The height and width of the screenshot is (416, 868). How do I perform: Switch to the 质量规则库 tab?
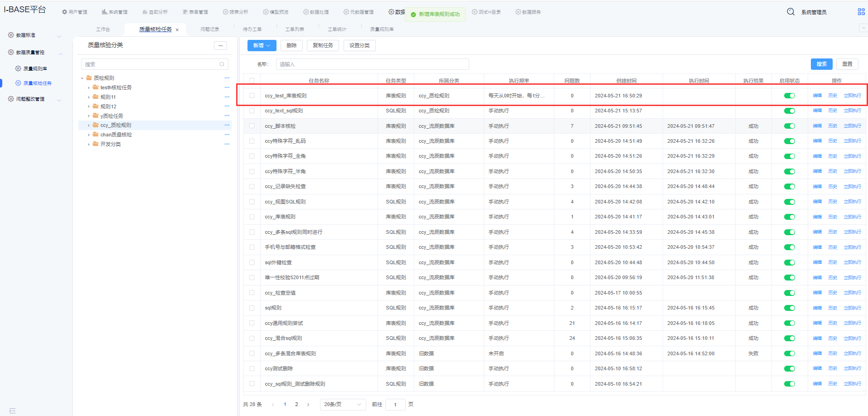click(x=382, y=29)
